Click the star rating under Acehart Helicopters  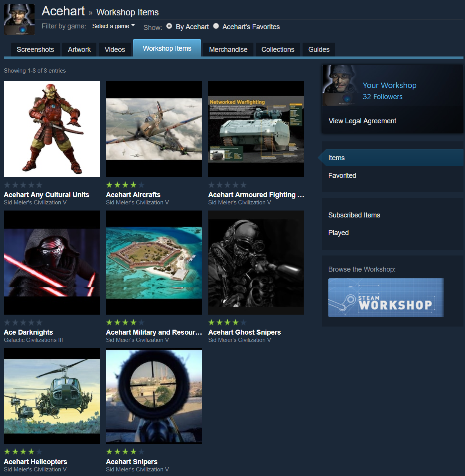[x=23, y=452]
